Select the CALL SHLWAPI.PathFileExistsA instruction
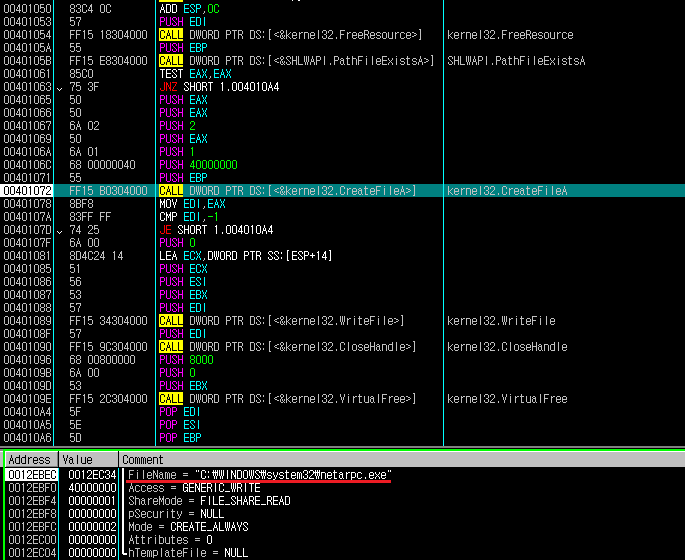This screenshot has height=560, width=685. [x=297, y=61]
